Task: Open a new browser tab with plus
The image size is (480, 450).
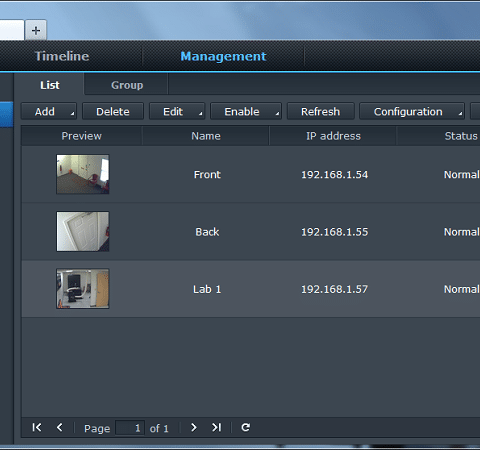Action: point(36,30)
